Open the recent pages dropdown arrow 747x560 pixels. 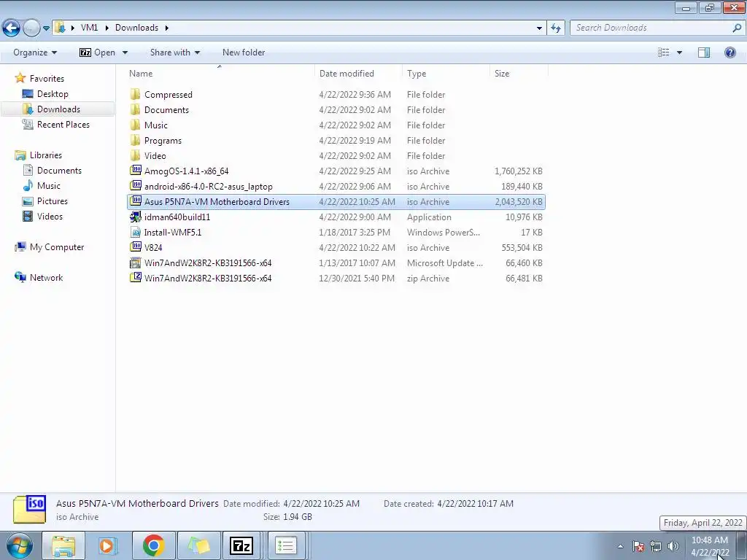[x=46, y=28]
